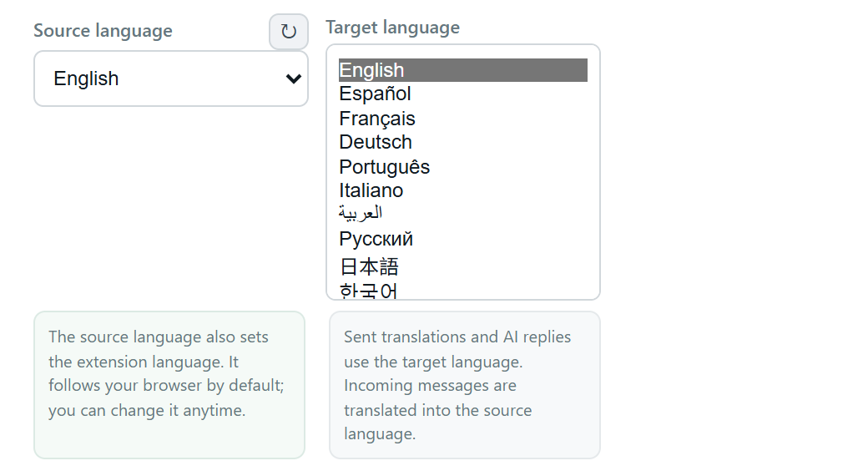Screen dimensions: 868x471
Task: Click the Source language label
Action: tap(103, 30)
